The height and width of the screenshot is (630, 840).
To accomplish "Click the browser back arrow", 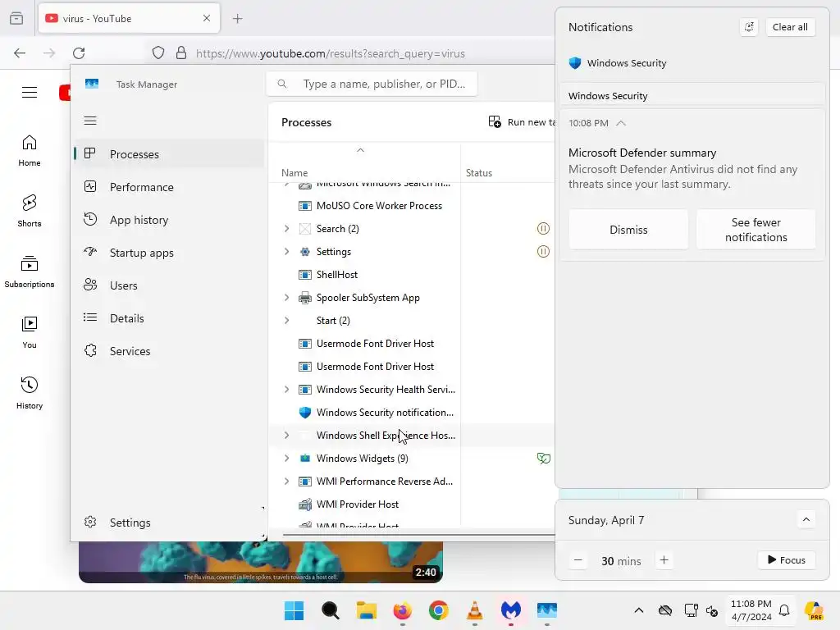I will coord(20,53).
